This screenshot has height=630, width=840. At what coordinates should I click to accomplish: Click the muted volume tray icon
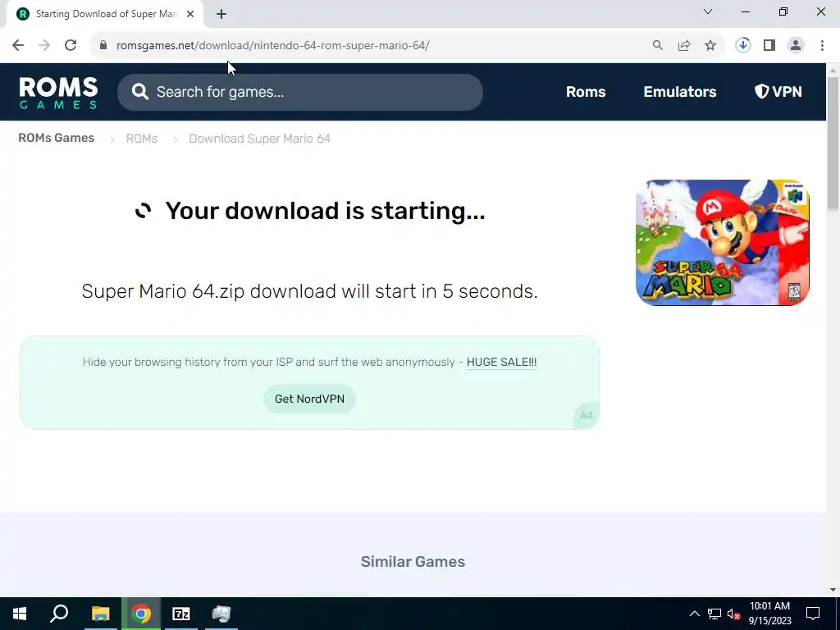(x=734, y=614)
